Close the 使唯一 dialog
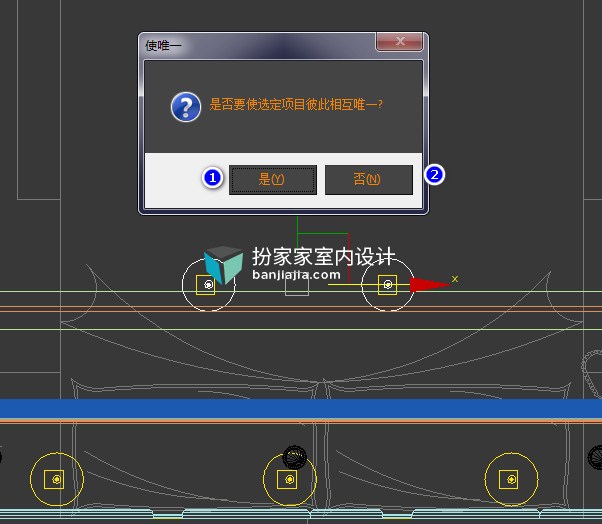Screen dimensions: 602x524 (x=399, y=41)
